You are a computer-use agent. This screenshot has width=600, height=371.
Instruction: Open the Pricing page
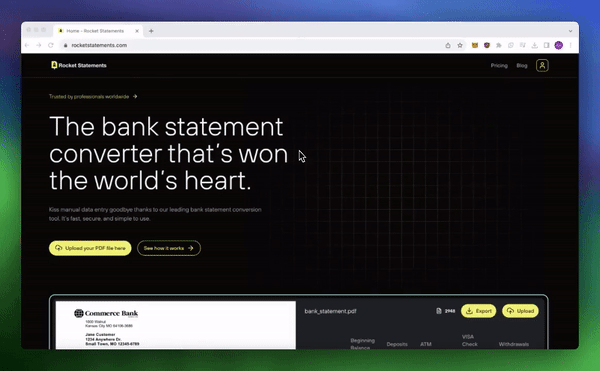click(x=499, y=65)
